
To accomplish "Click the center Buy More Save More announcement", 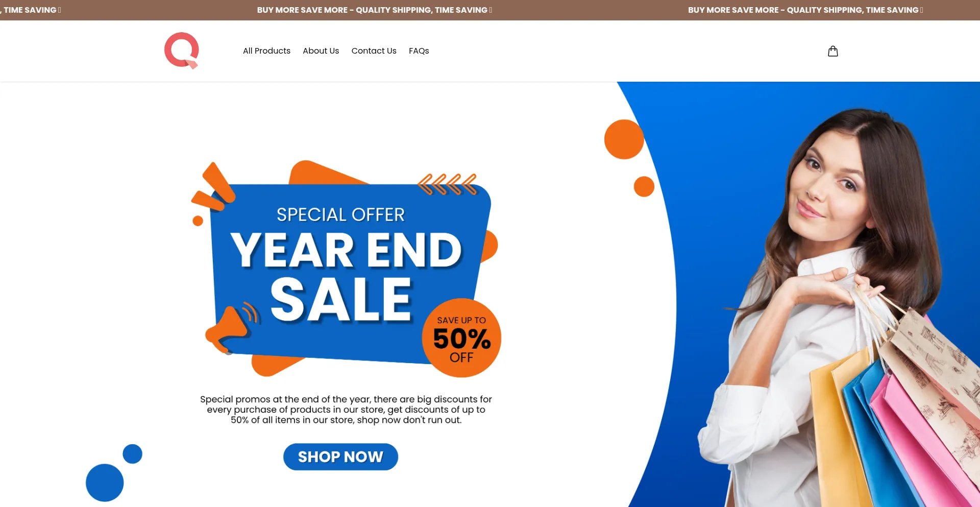I will tap(374, 10).
